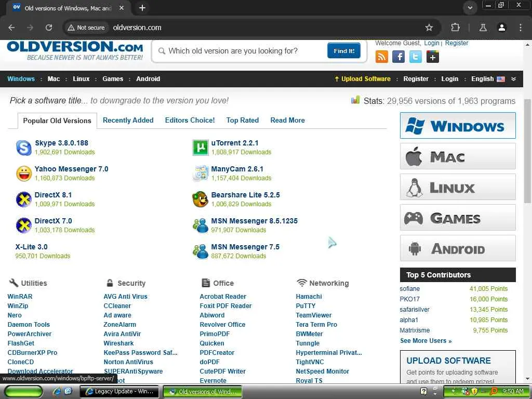Reload the page
Viewport: 532px width, 399px height.
click(x=49, y=28)
